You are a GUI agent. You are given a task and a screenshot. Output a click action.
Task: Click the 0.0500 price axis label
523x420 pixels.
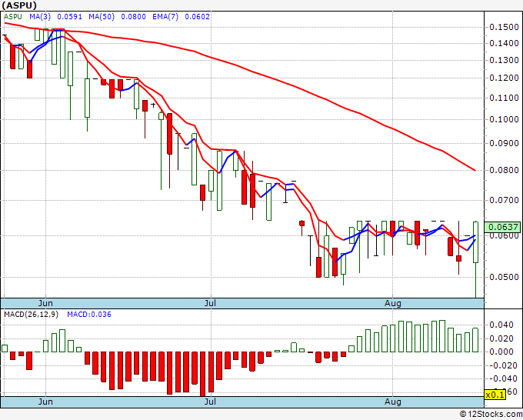click(504, 277)
